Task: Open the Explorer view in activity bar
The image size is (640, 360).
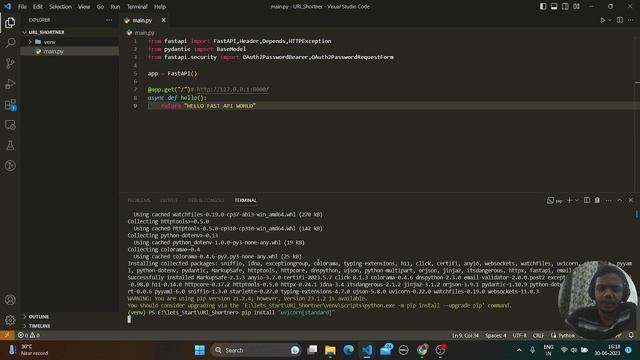Action: pos(10,22)
